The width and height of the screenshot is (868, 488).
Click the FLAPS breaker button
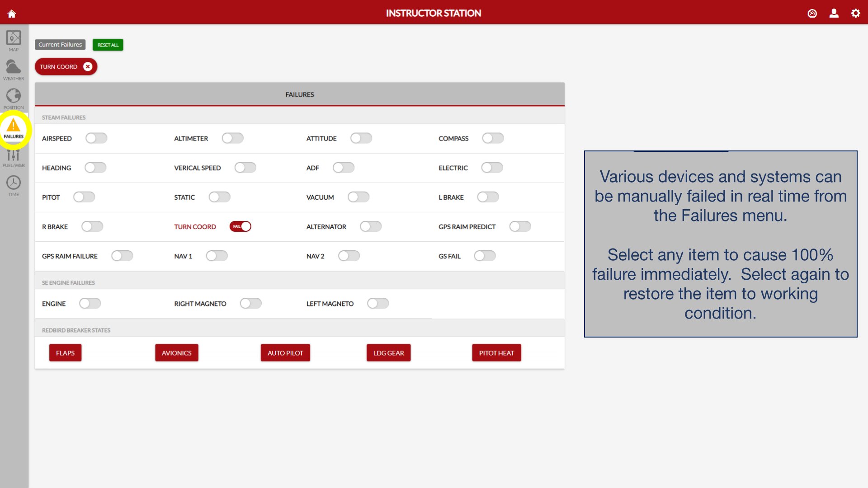(x=66, y=353)
